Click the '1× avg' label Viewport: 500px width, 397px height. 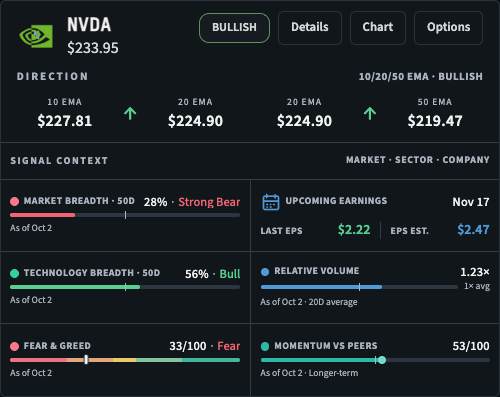click(x=477, y=286)
